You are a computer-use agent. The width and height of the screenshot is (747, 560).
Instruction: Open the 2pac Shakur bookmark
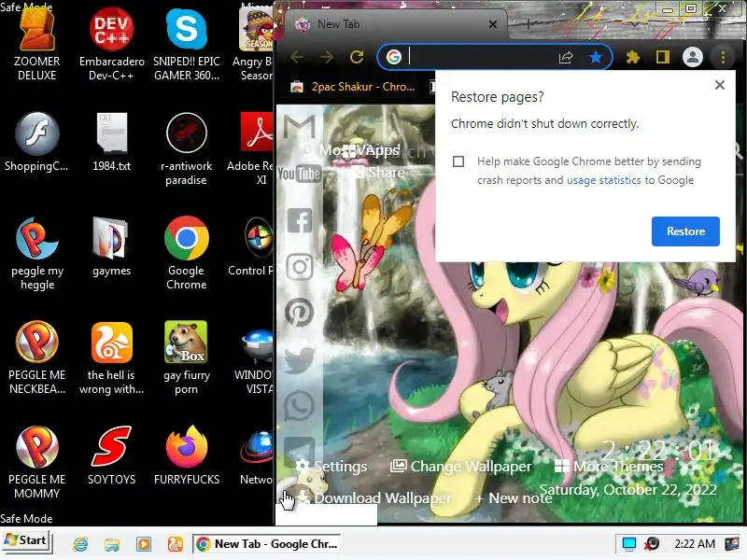coord(353,87)
